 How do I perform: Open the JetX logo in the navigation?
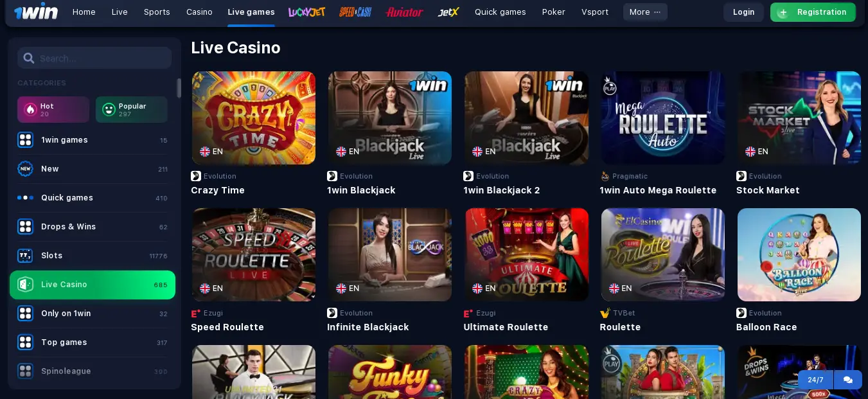click(x=448, y=12)
